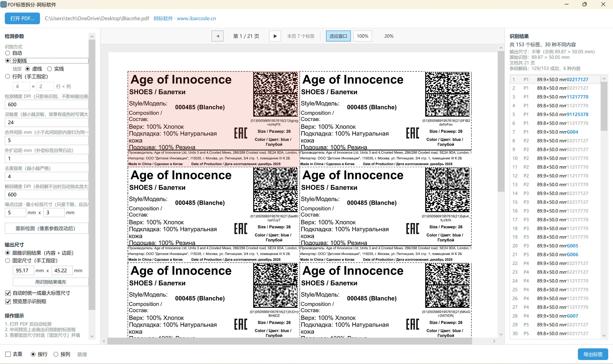The image size is (613, 364).
Task: Click the columns input showing 2
Action: (45, 86)
